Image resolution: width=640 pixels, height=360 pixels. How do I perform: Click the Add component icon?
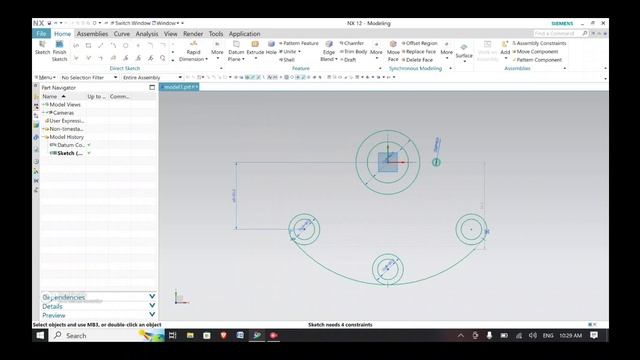tap(505, 44)
